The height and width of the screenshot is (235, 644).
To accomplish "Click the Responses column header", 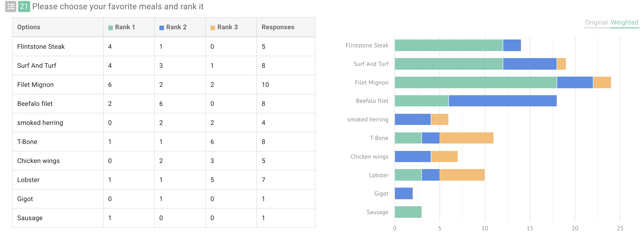I will click(x=278, y=27).
